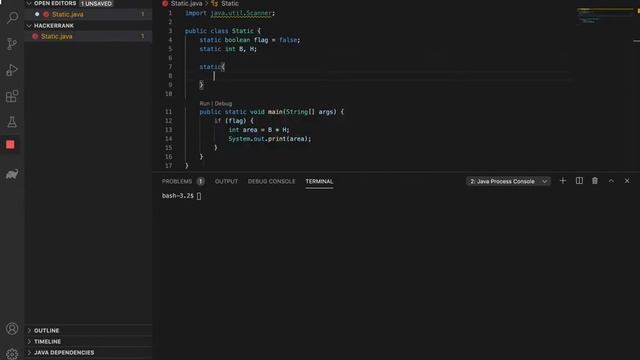The width and height of the screenshot is (640, 360).
Task: Focus the bash terminal prompt
Action: pos(182,196)
